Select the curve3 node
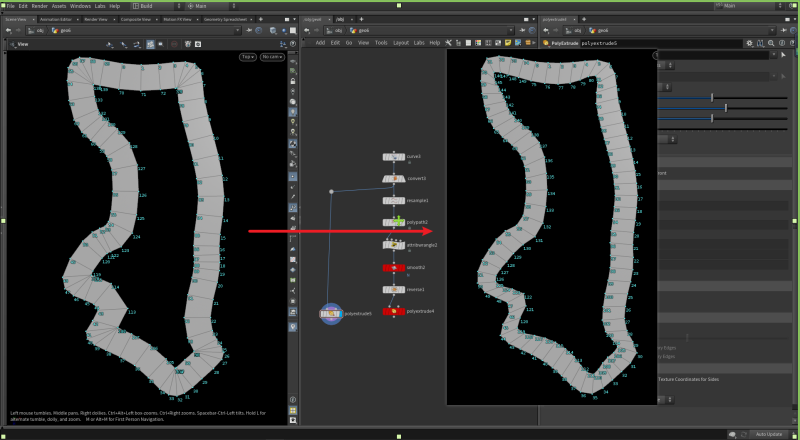This screenshot has height=440, width=800. 393,157
